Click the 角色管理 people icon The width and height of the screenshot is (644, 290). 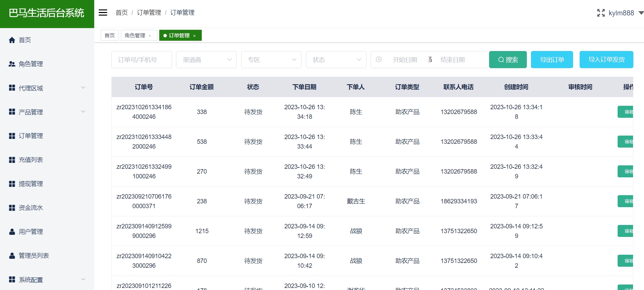(12, 64)
